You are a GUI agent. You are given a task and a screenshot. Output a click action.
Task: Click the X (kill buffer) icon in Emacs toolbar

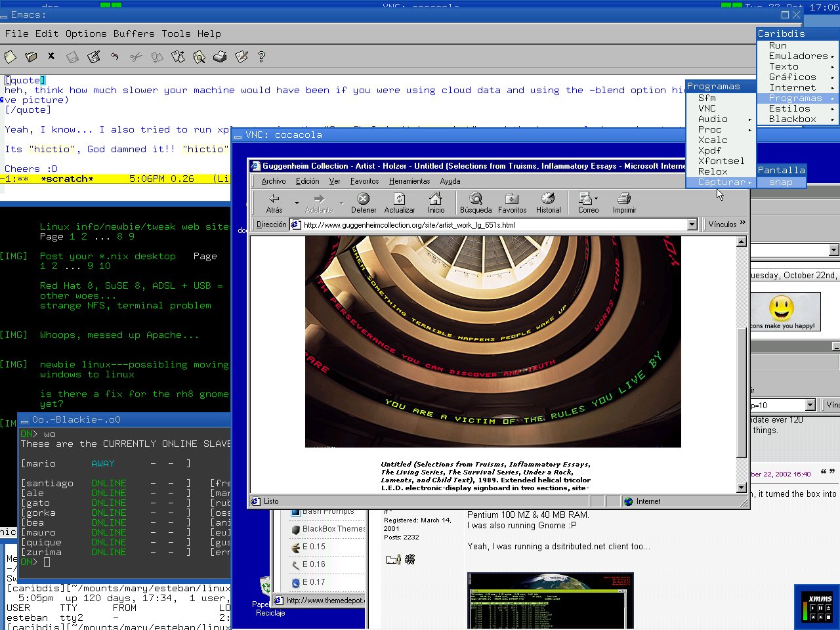pyautogui.click(x=51, y=56)
